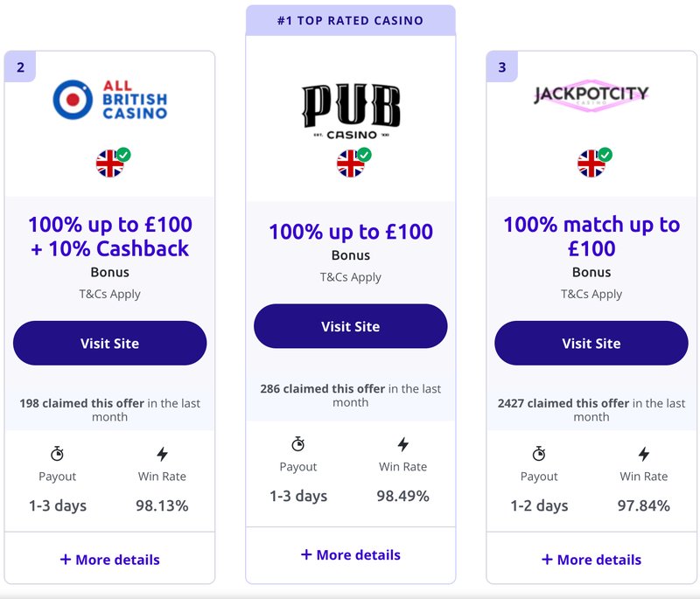Click the T&Cs Apply text on PUB Casino card
This screenshot has height=599, width=700.
(x=350, y=276)
